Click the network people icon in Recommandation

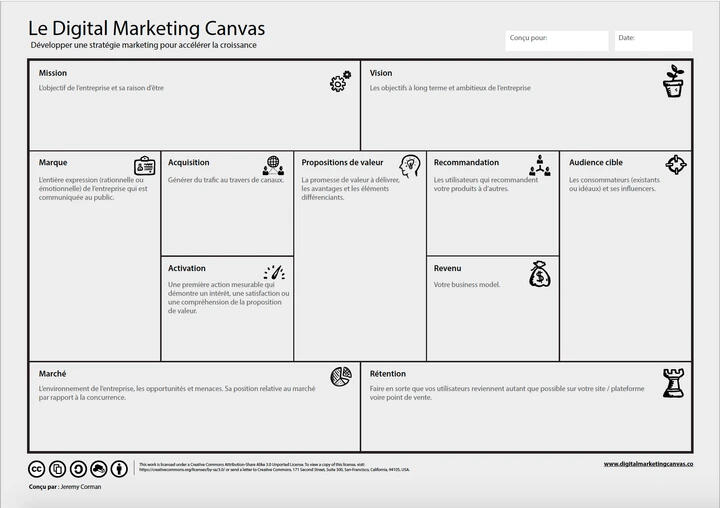[x=540, y=165]
